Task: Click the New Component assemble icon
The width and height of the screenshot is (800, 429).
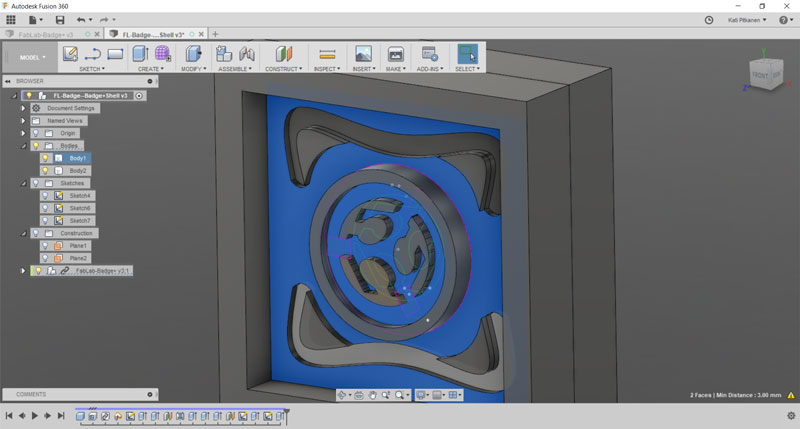Action: 223,54
